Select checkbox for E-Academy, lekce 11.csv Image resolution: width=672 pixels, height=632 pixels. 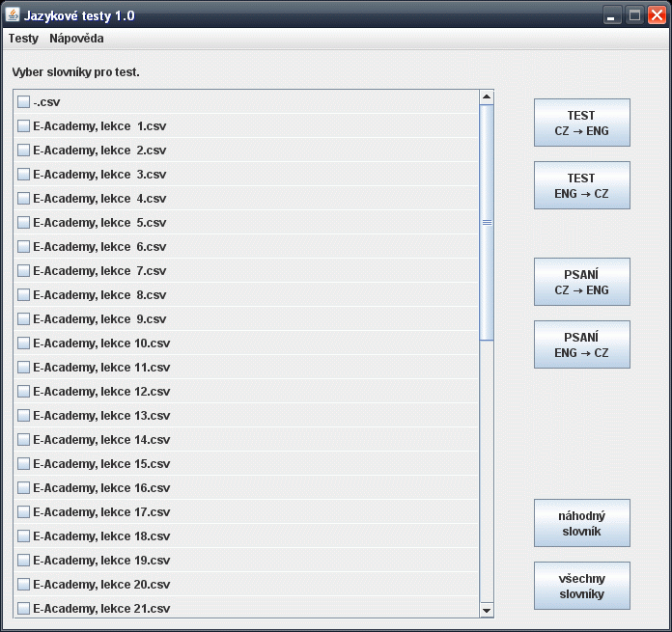pyautogui.click(x=23, y=368)
